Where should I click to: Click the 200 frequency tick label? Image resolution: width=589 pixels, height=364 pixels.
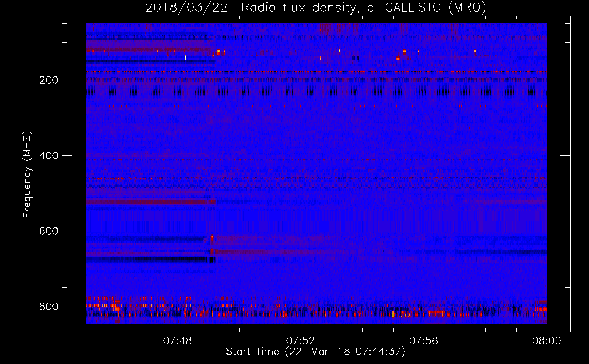[x=49, y=80]
